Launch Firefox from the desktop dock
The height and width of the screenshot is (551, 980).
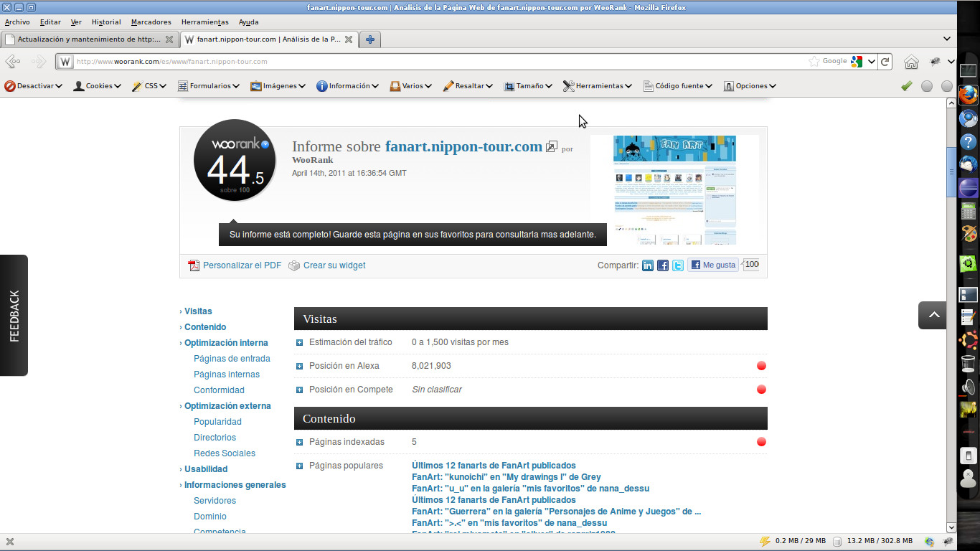pos(969,95)
